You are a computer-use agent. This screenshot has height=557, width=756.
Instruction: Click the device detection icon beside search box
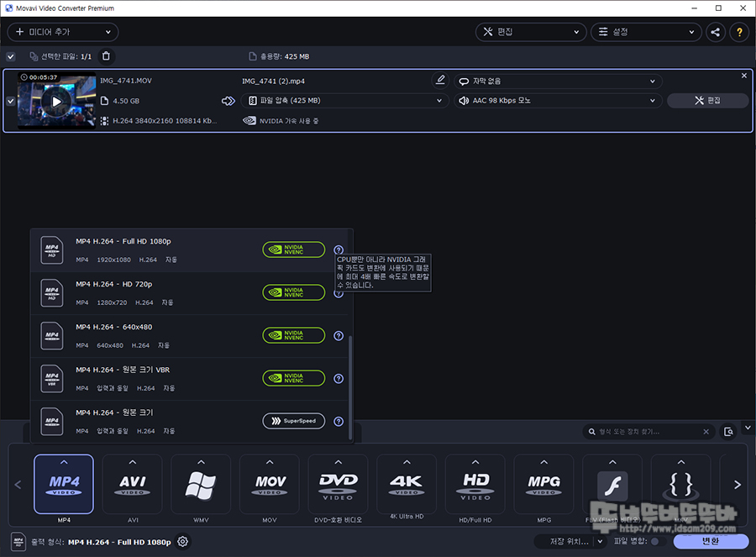[x=728, y=432]
